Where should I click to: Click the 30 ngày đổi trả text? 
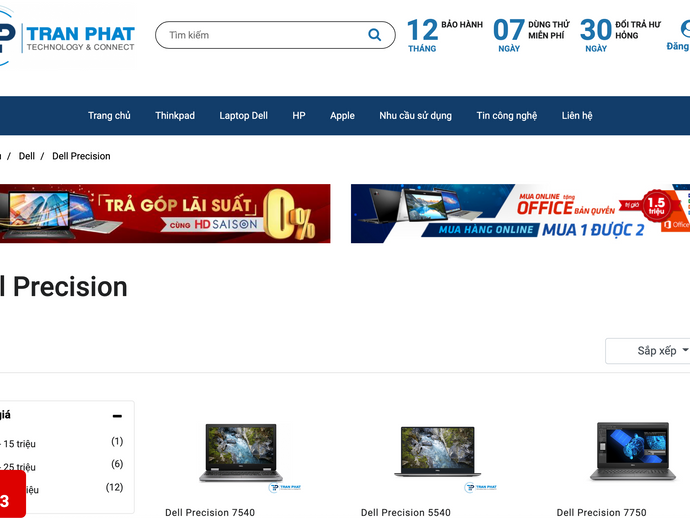pos(620,35)
